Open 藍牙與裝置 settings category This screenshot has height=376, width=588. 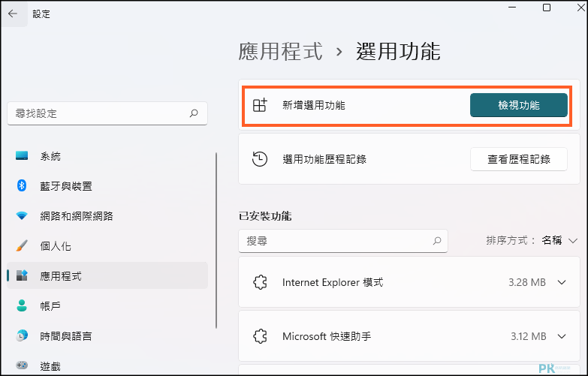107,186
